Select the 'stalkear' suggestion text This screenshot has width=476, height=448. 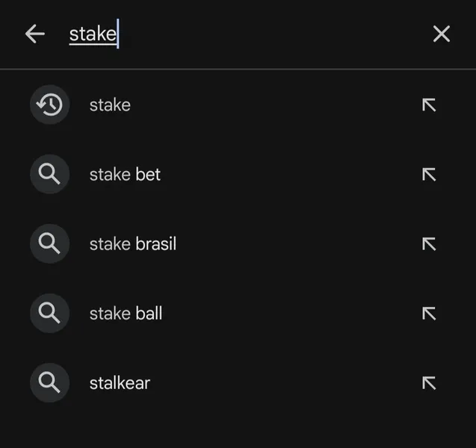click(120, 383)
